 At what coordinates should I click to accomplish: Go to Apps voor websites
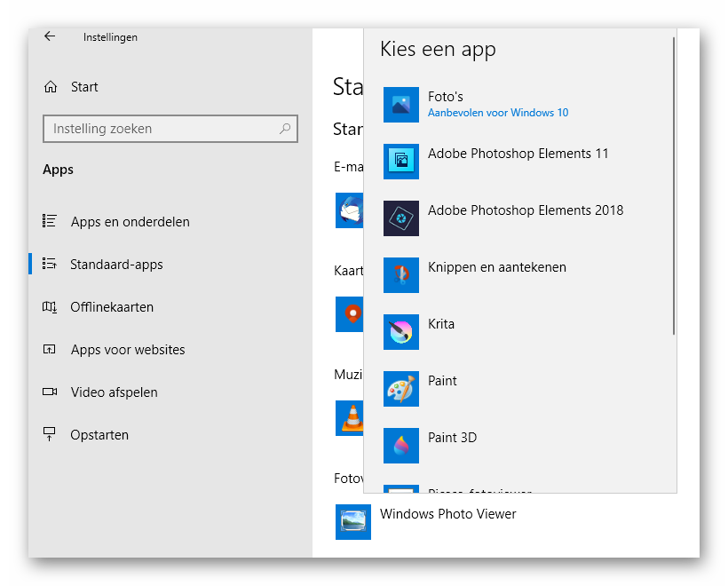click(128, 350)
